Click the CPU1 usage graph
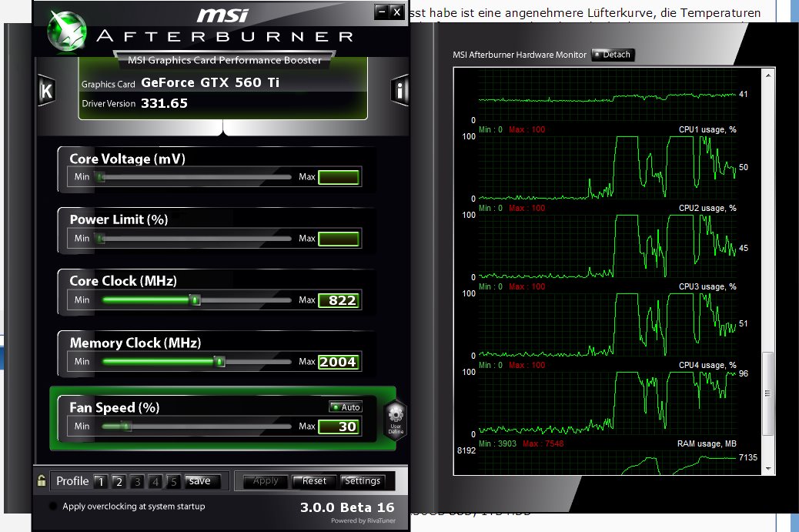Screen dimensions: 799x532 tap(607, 167)
